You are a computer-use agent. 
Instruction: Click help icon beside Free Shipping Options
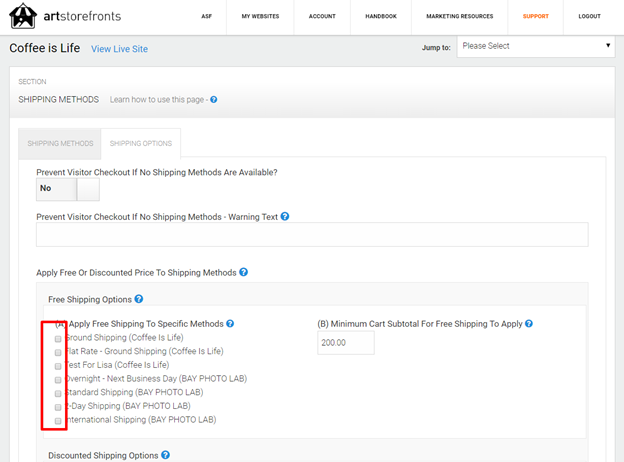pos(139,299)
